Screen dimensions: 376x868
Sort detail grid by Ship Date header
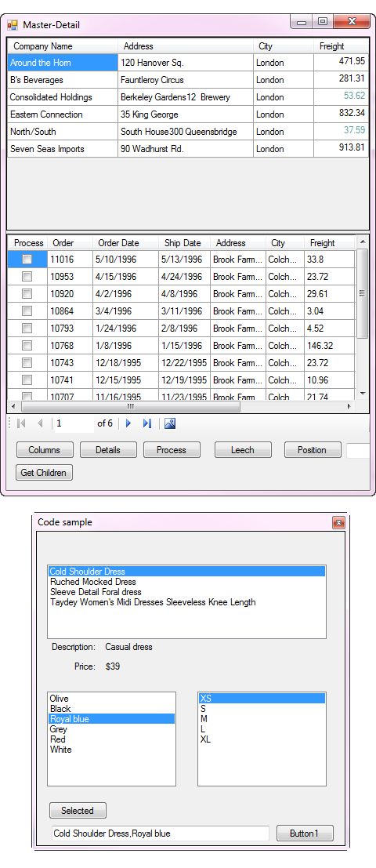(185, 243)
